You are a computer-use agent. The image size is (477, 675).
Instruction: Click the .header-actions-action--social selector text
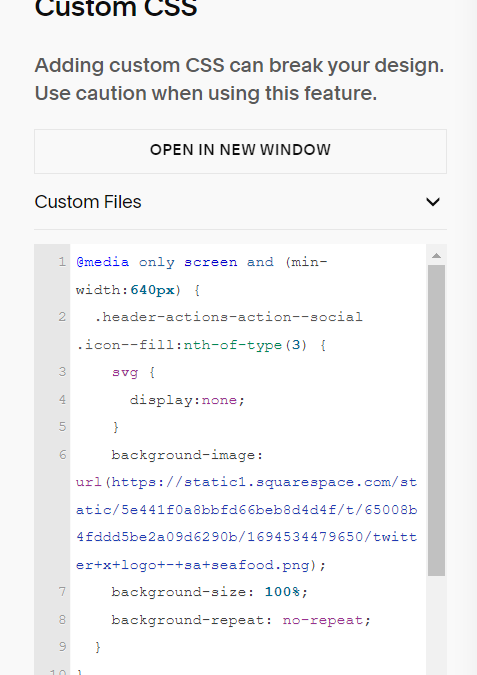click(x=228, y=317)
